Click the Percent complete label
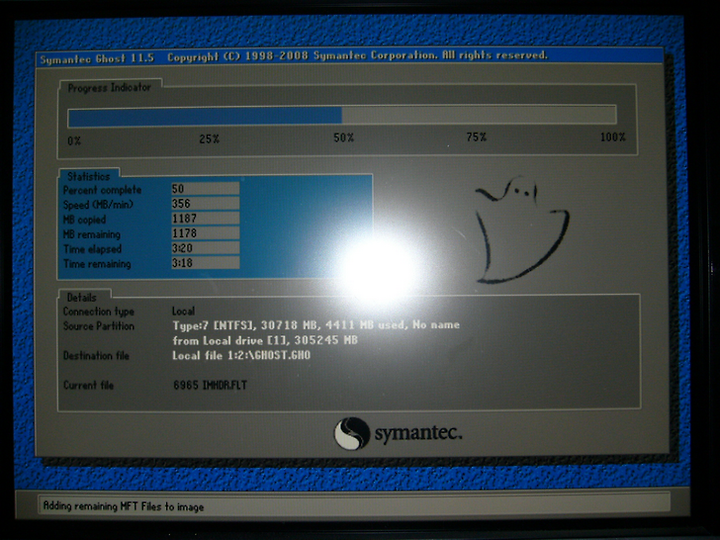The image size is (720, 540). tap(102, 190)
